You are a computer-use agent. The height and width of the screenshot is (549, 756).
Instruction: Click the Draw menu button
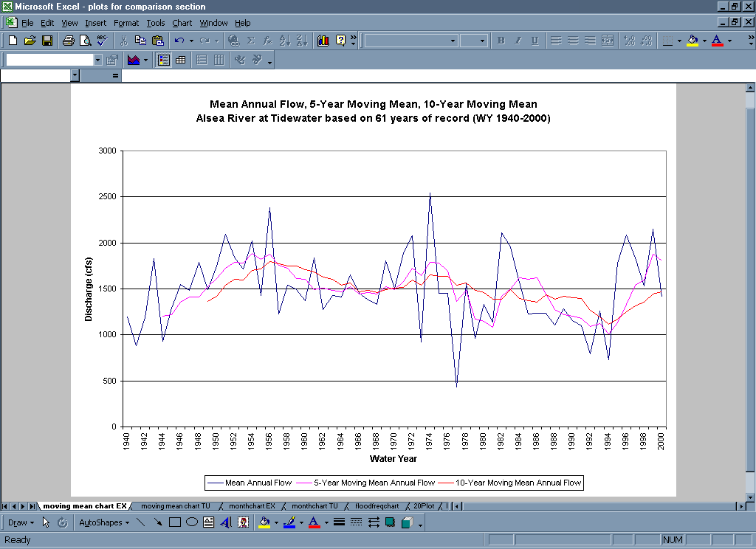(x=21, y=522)
